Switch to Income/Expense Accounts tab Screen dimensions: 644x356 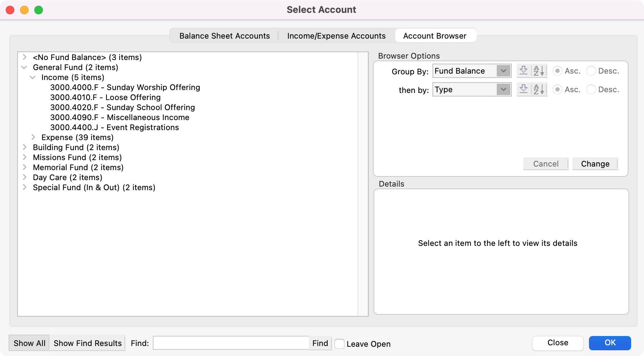pyautogui.click(x=336, y=36)
